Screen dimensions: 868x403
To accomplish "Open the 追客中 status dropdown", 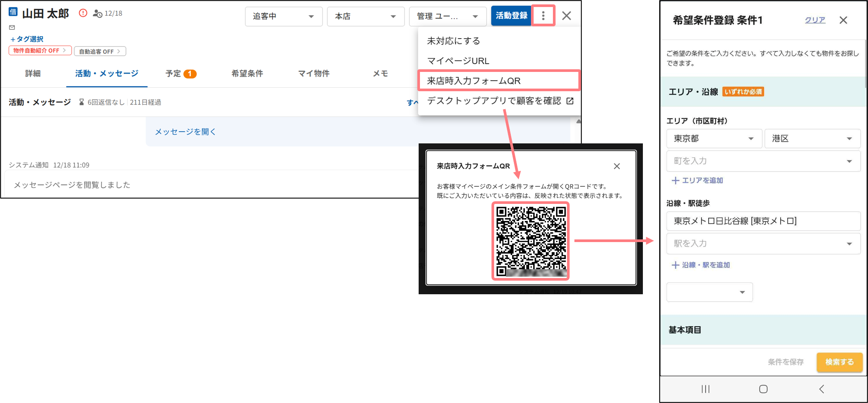I will pos(283,17).
